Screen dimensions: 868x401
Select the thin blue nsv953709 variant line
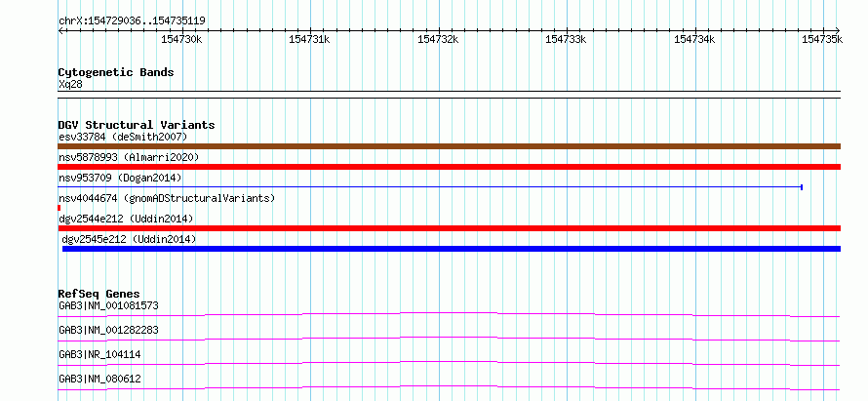[430, 187]
